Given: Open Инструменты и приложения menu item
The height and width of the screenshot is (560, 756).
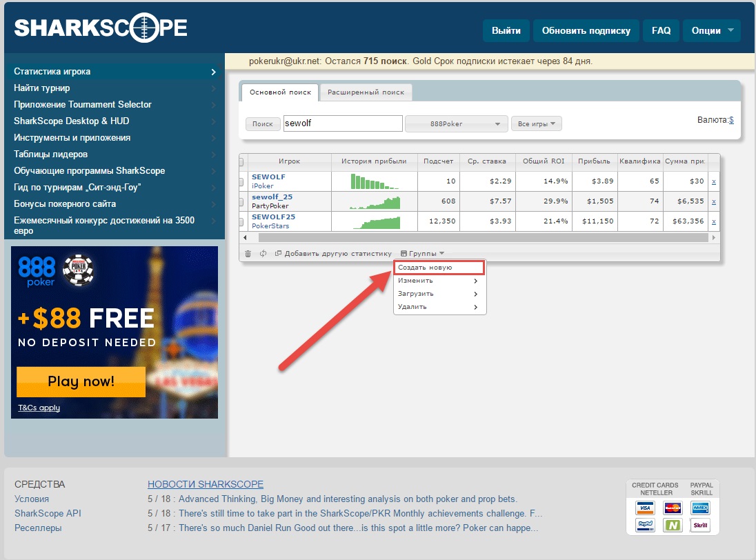Looking at the screenshot, I should click(115, 138).
